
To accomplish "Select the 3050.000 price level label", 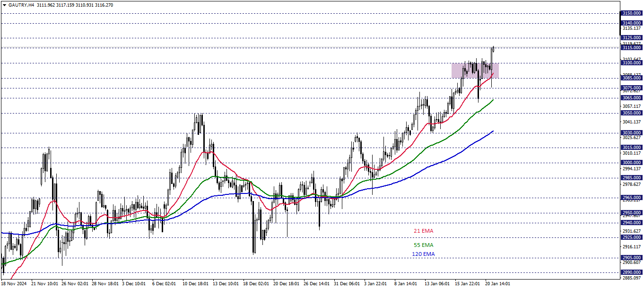I will coord(632,113).
